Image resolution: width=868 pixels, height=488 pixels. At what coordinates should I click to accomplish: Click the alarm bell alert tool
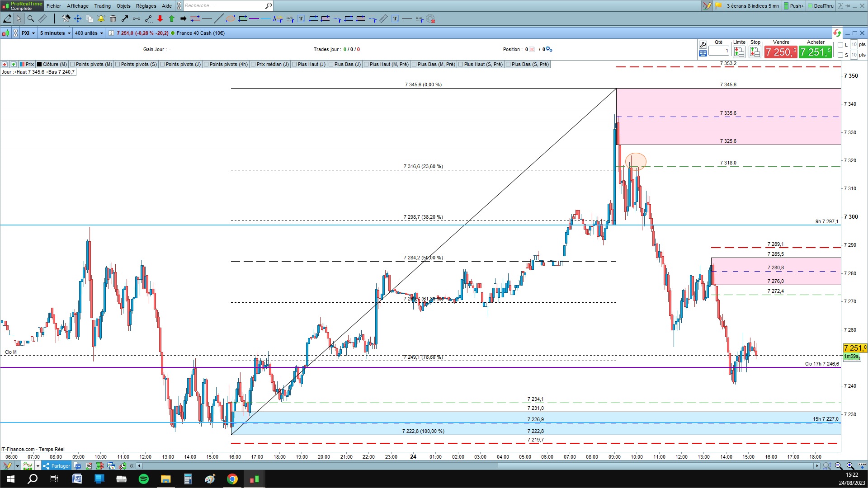(x=101, y=19)
